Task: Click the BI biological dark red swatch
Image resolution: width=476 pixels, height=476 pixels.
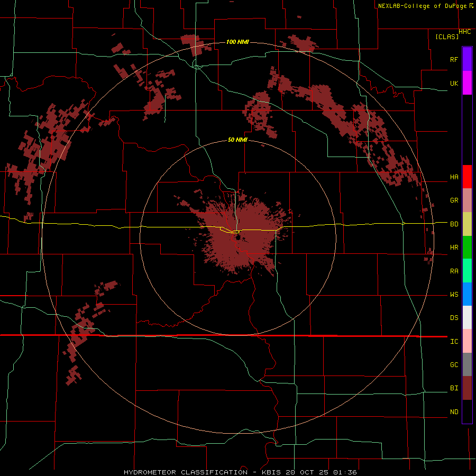Action: pos(467,388)
